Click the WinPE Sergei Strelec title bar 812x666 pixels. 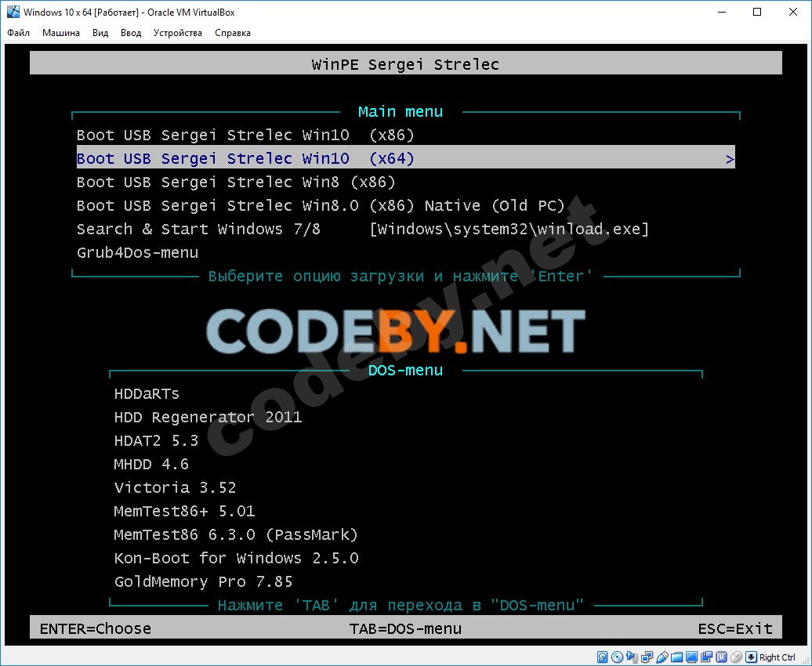[405, 63]
